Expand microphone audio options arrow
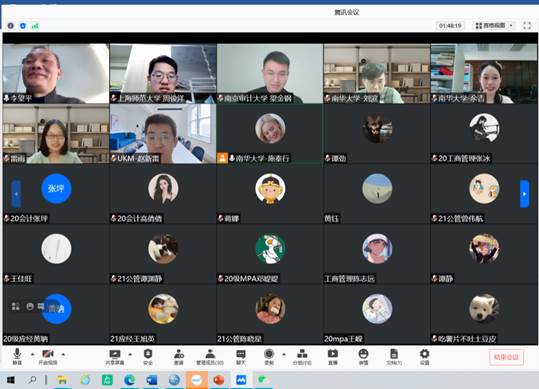Viewport: 539px width, 389px height. (33, 354)
